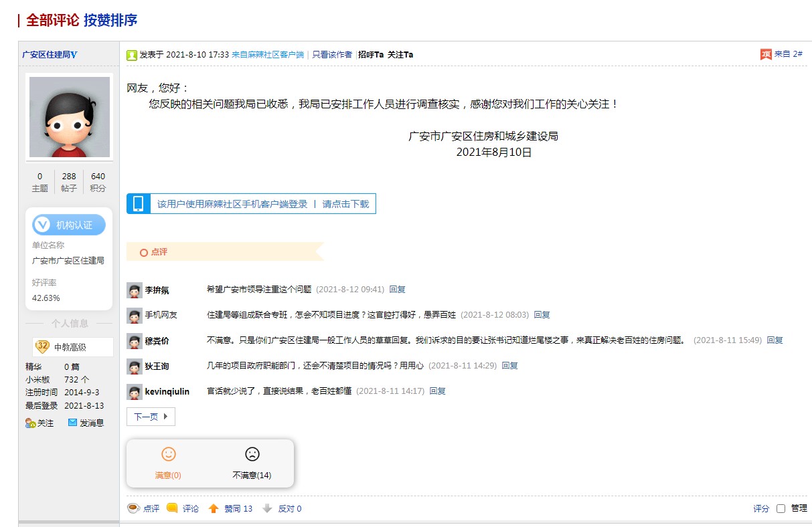Click the 反对 downvote arrow icon
Screen dimensions: 812x527
[x=267, y=509]
